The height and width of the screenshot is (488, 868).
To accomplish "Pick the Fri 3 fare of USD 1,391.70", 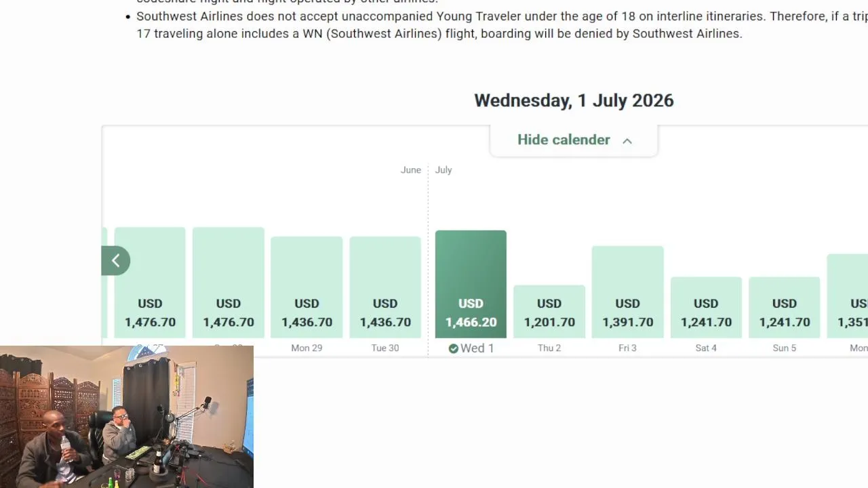I will tap(627, 293).
